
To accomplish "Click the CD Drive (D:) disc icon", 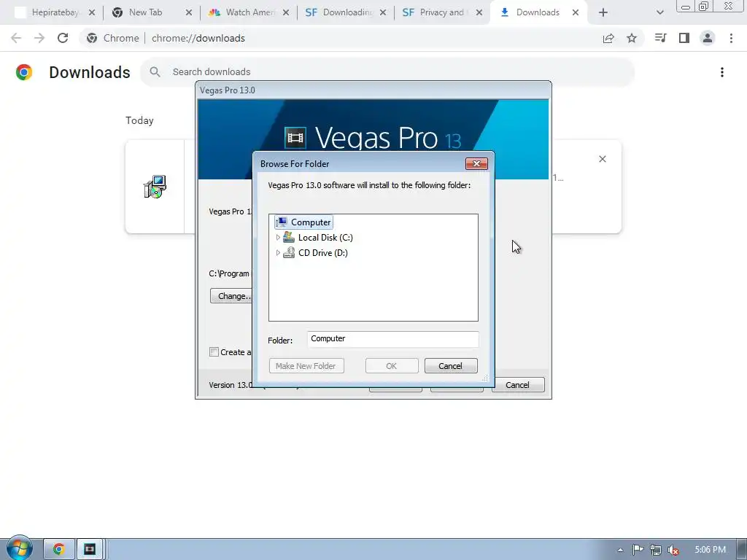I will click(289, 253).
